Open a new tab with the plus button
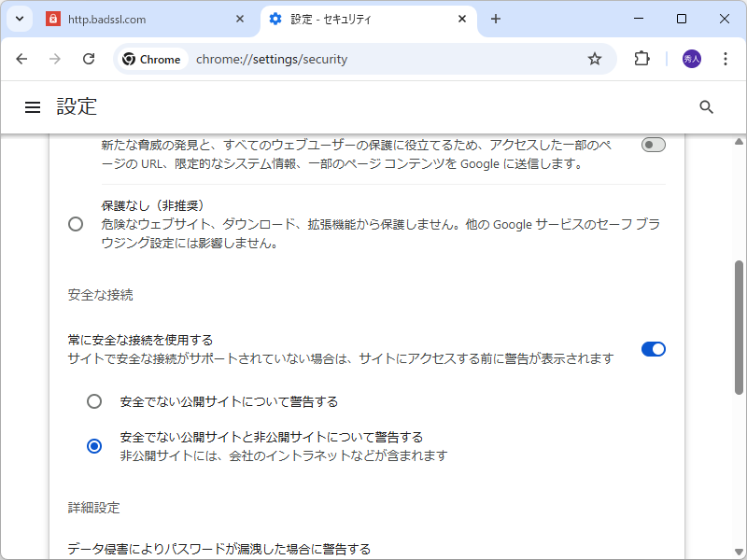This screenshot has height=560, width=747. point(496,19)
